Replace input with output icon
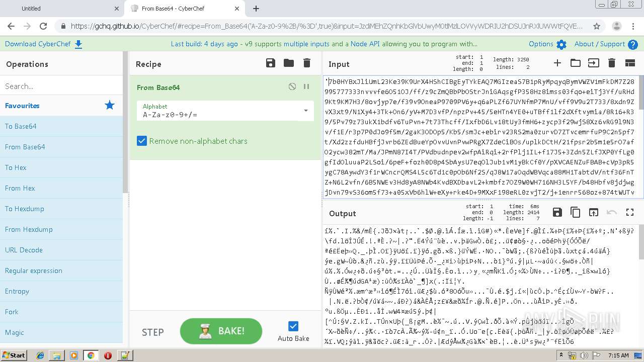Screen dimensions: 644x362 click(x=594, y=212)
